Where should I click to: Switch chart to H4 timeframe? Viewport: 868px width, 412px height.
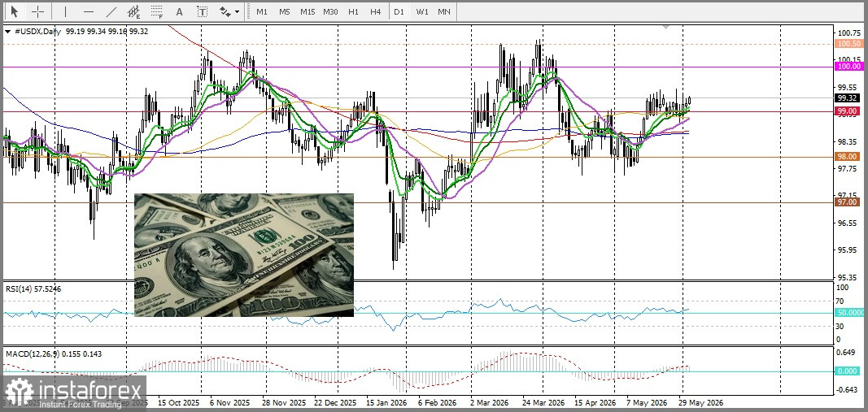coord(375,11)
